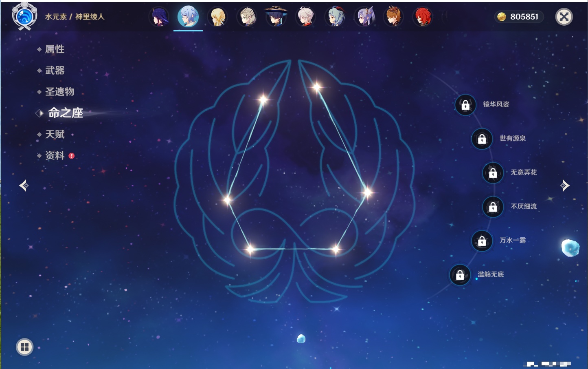Click the Mora balance 805851
This screenshot has height=369, width=588.
click(x=524, y=17)
